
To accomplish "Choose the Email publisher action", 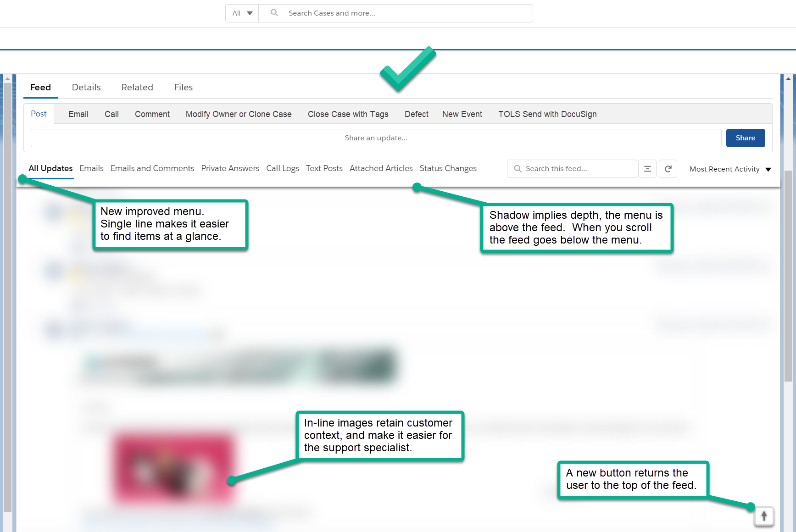I will pos(78,114).
